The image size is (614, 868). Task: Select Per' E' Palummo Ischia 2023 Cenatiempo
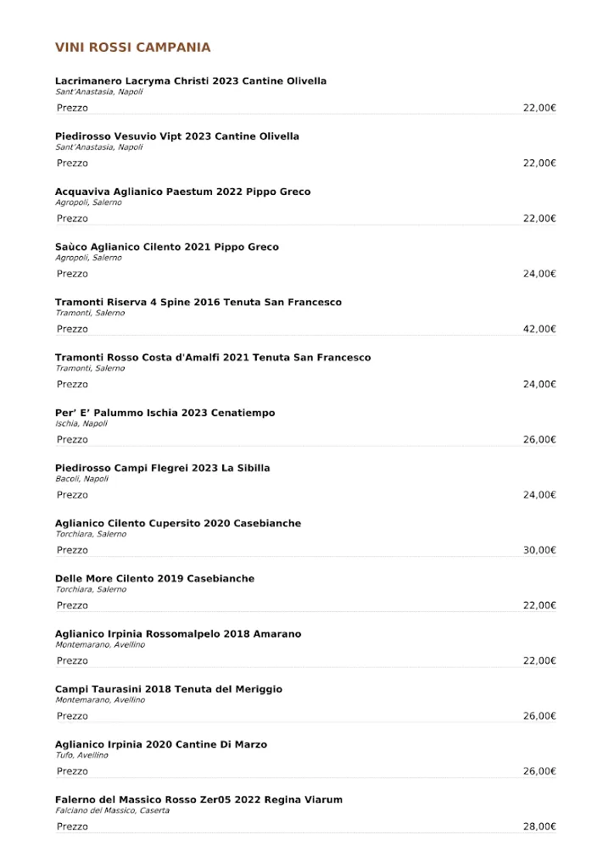[x=165, y=413]
